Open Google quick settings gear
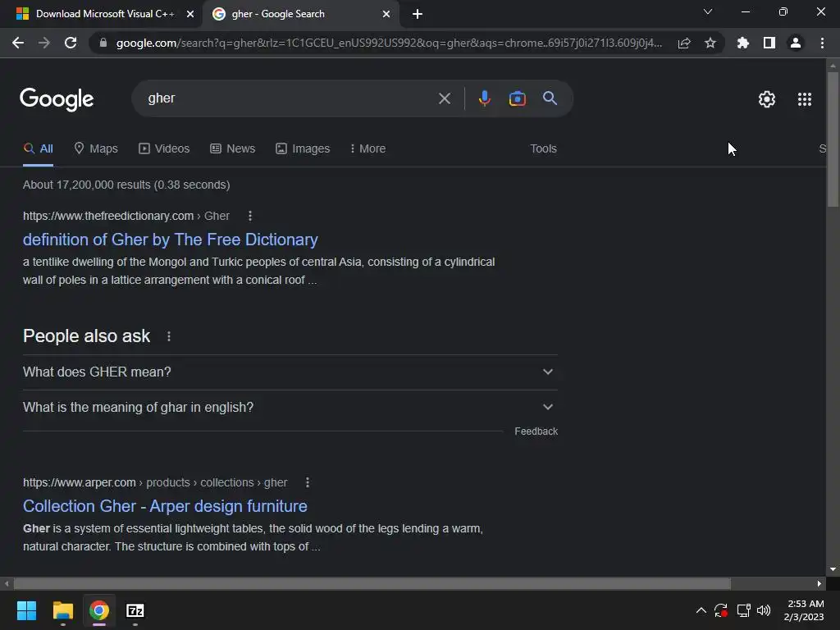 click(x=767, y=99)
